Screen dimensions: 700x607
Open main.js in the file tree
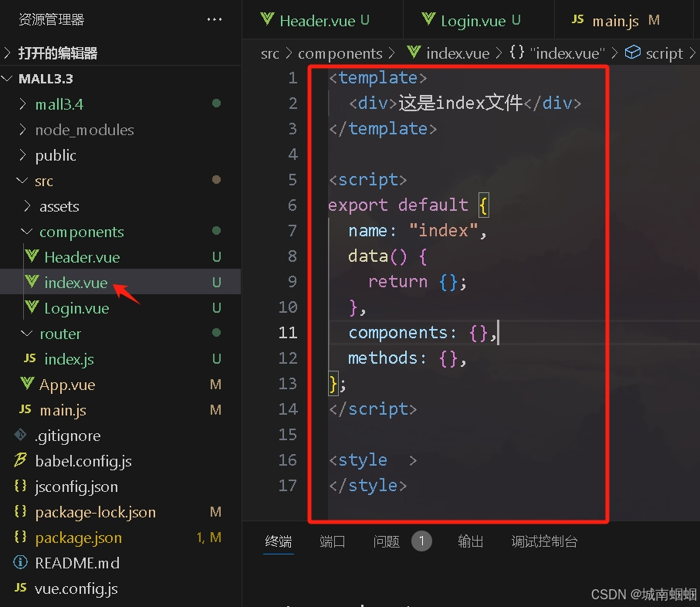[x=120, y=409]
